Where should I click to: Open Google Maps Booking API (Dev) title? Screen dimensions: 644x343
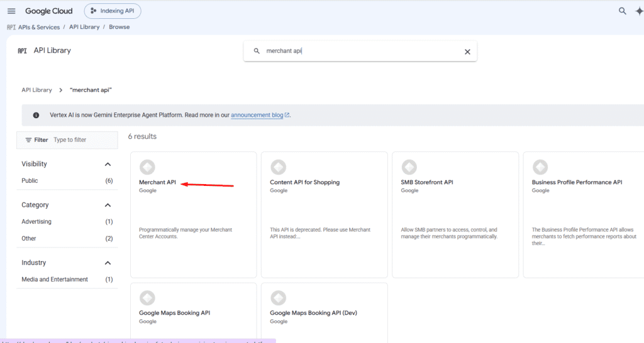click(313, 313)
